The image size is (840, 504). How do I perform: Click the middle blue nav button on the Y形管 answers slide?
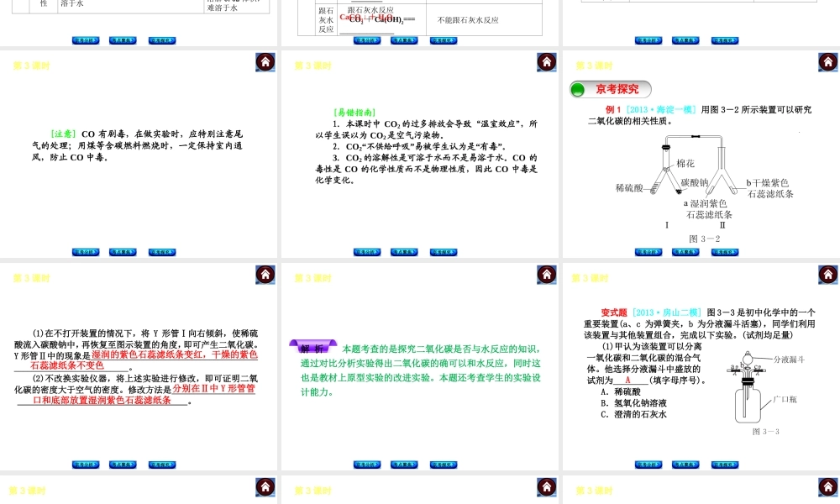[123, 465]
